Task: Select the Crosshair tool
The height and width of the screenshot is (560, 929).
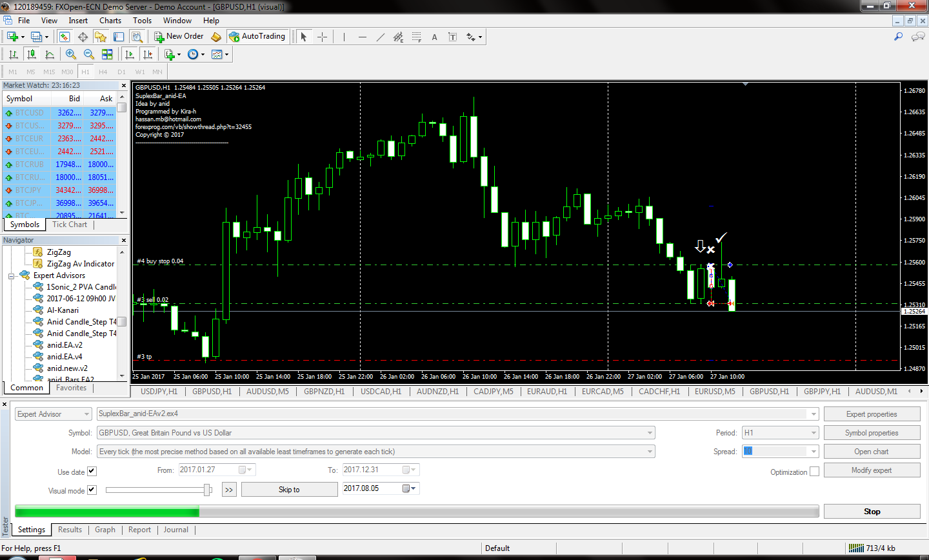Action: tap(322, 37)
